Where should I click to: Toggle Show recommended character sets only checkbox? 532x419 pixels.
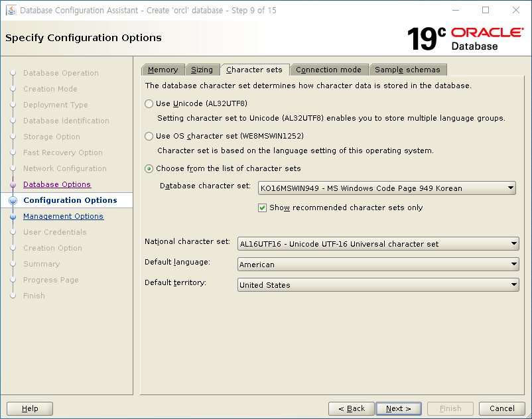(x=262, y=208)
